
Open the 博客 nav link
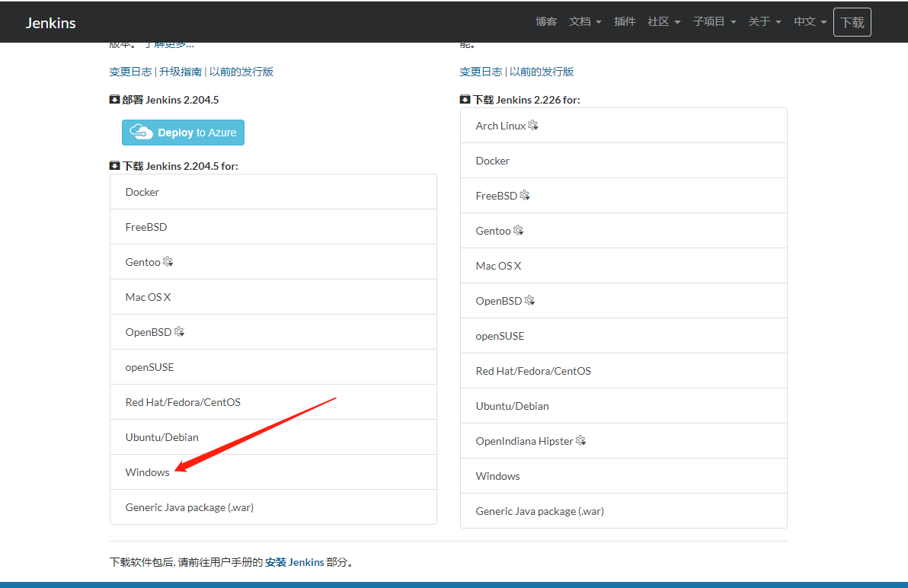[546, 22]
